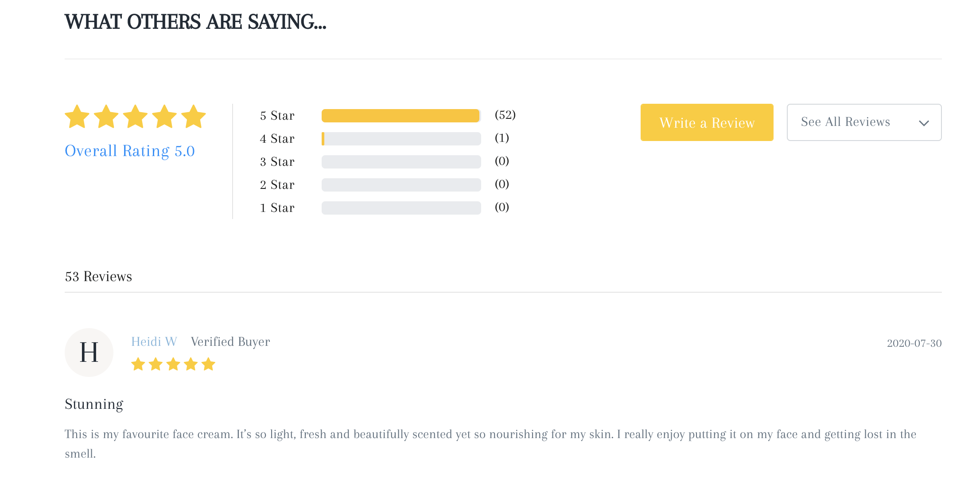Select the 5 Star rating bar
The width and height of the screenshot is (980, 486).
(401, 116)
